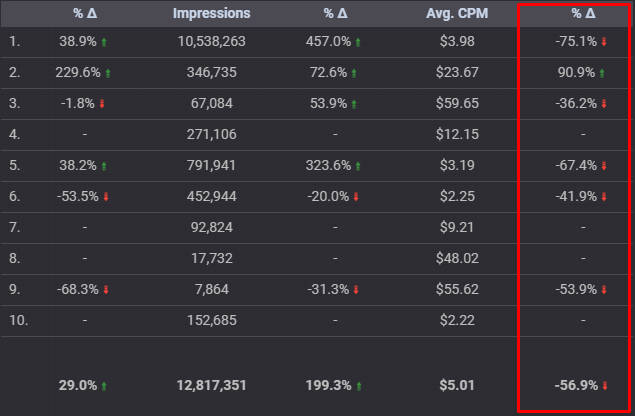The image size is (635, 416).
Task: Click the red arrow next to total -56.9%
Action: coord(604,385)
